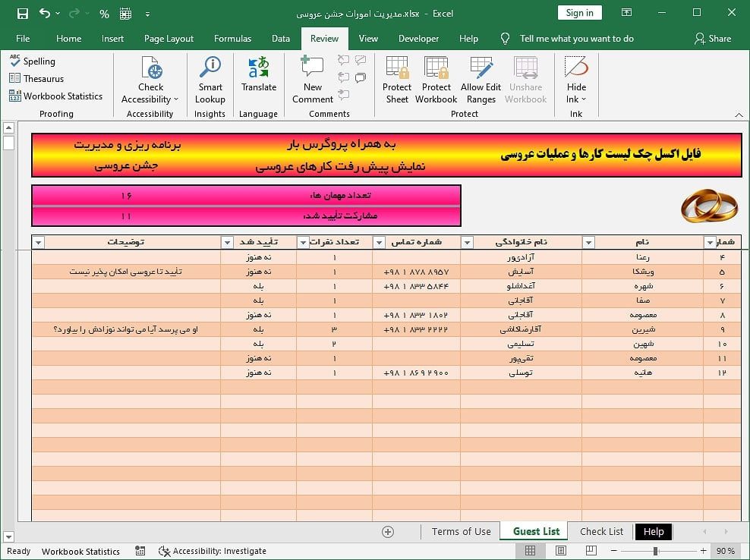Select cell with name ویشکا

642,272
